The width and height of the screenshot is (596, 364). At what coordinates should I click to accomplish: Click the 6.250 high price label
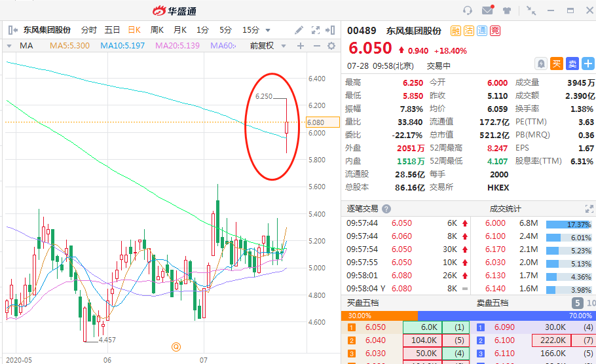(x=264, y=96)
